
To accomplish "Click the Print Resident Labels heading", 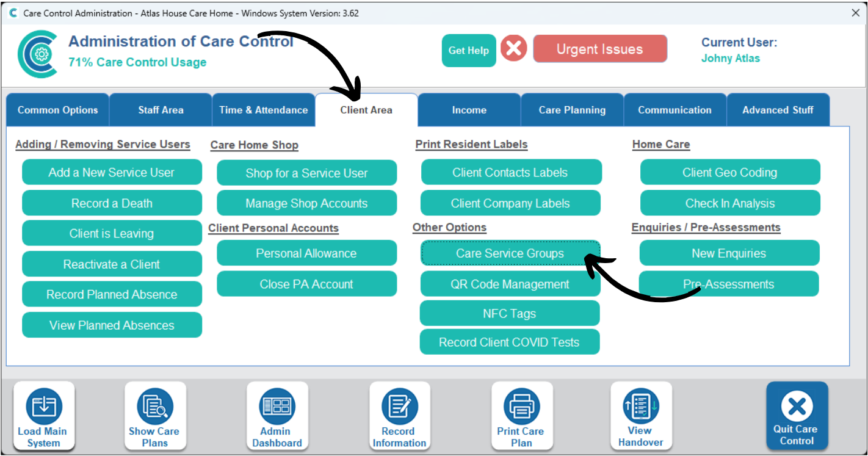I will (471, 145).
